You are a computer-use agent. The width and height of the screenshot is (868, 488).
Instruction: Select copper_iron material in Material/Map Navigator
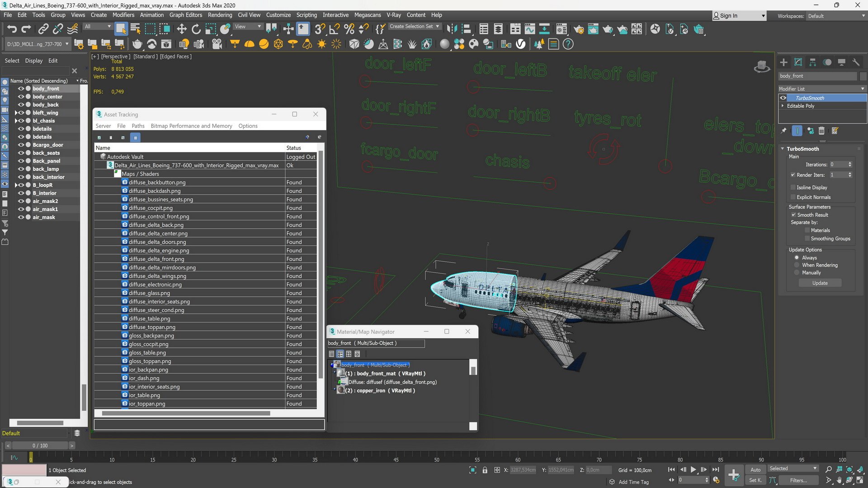380,390
